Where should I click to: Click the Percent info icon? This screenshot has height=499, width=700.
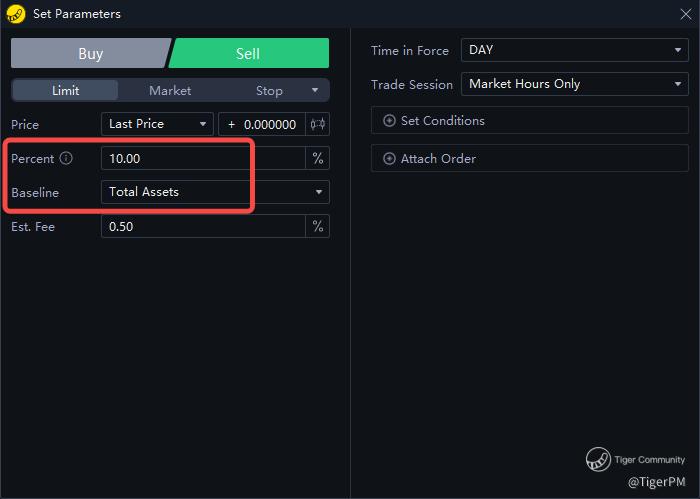66,158
